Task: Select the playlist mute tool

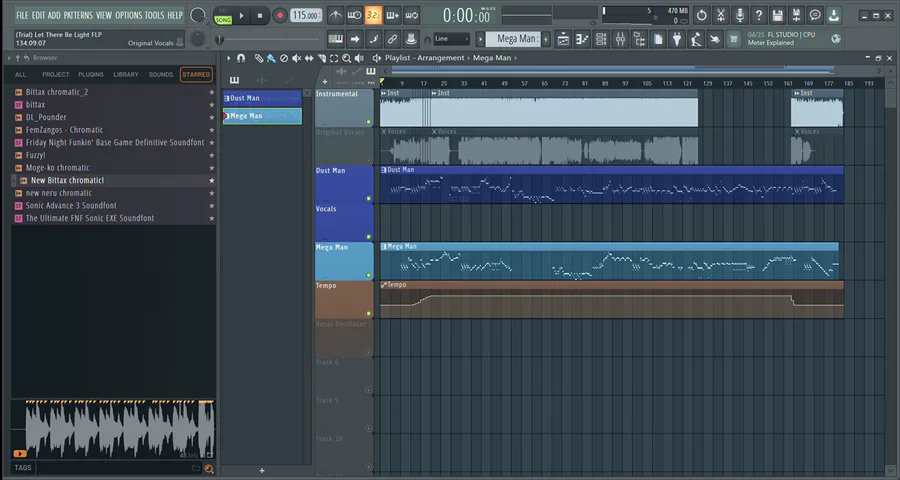Action: (x=296, y=58)
